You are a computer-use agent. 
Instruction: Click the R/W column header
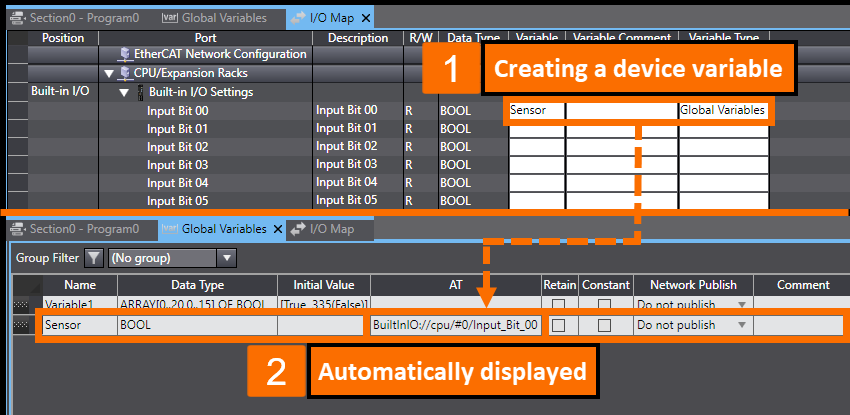coord(421,38)
